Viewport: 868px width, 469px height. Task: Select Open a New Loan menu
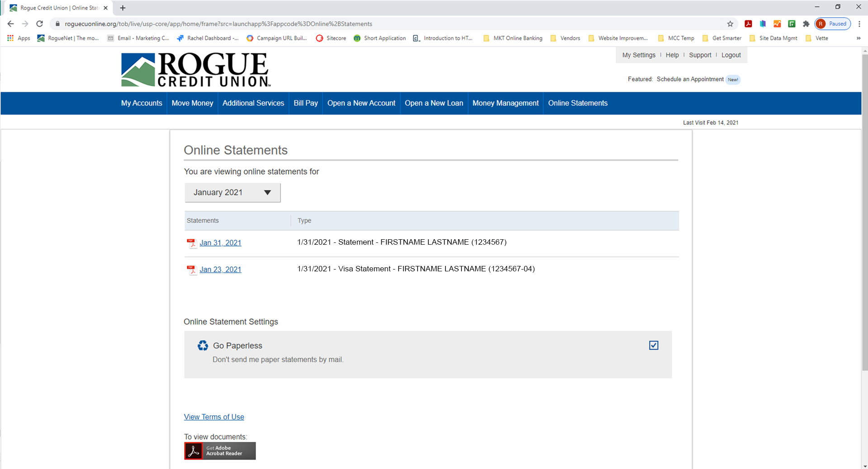click(x=434, y=103)
